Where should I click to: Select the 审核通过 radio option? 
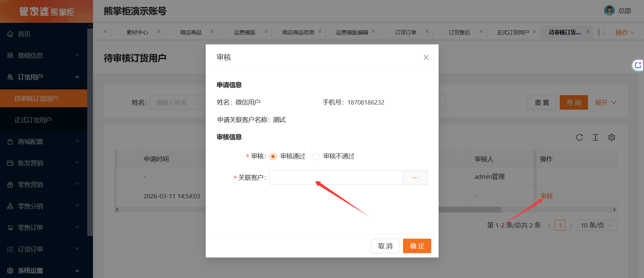point(273,156)
